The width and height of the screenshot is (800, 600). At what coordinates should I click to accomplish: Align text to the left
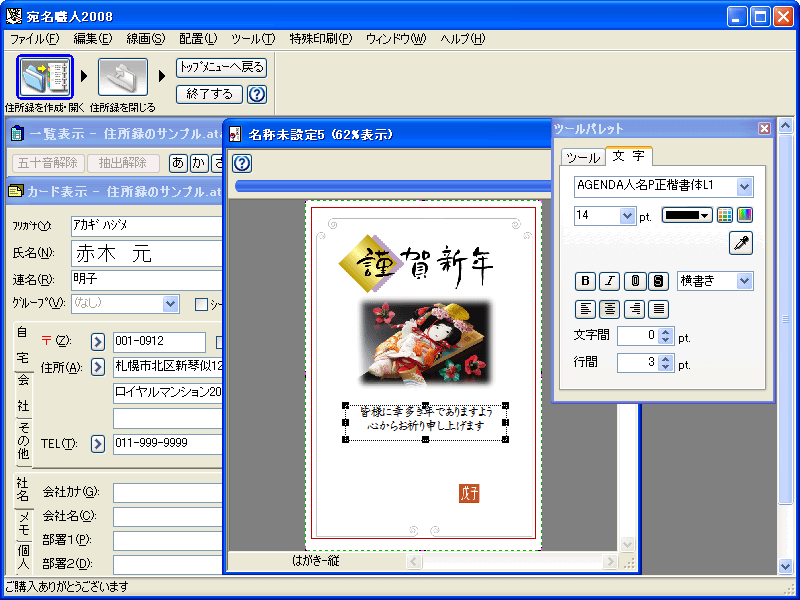(585, 309)
